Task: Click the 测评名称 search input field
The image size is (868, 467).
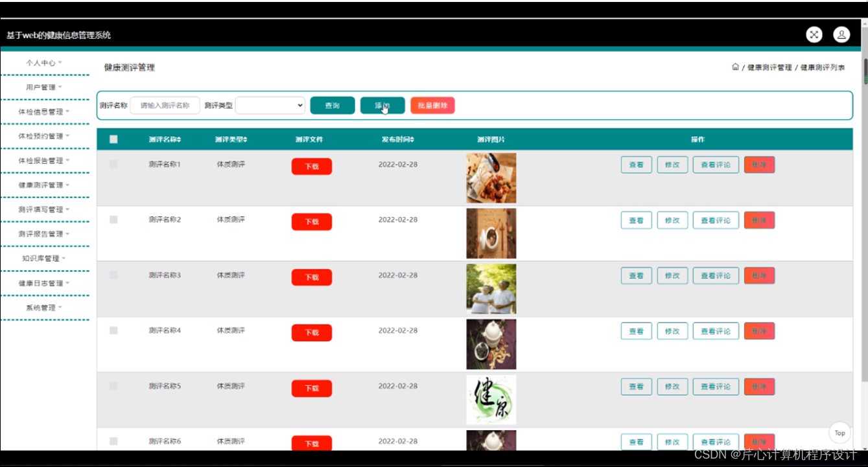Action: (165, 106)
